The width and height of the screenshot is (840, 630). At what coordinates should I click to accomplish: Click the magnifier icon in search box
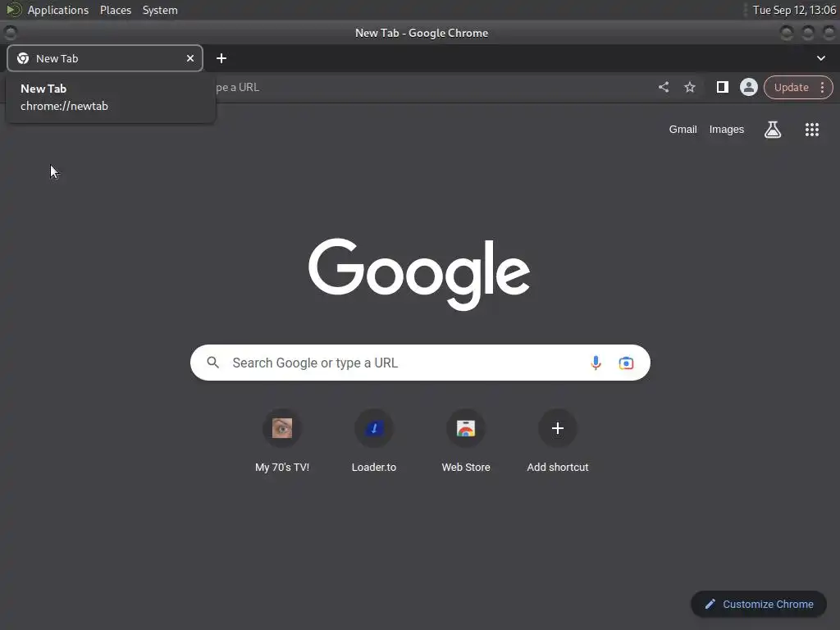[x=212, y=363]
